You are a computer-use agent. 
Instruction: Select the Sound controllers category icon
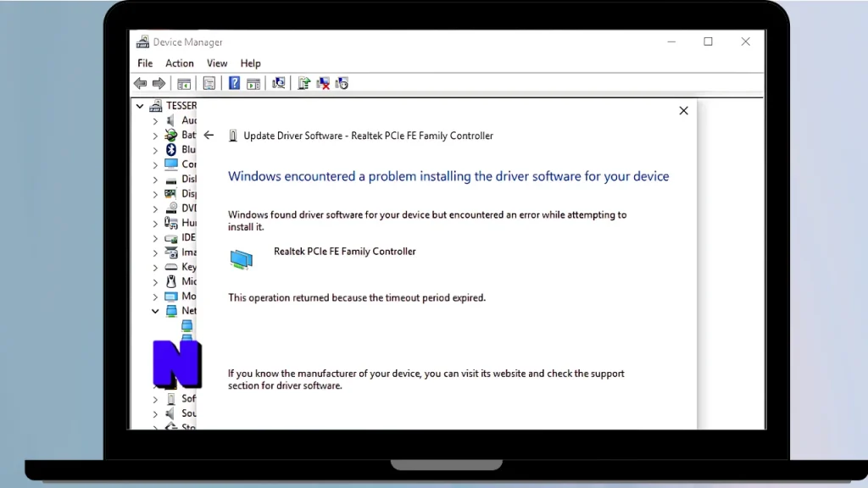[x=171, y=413]
